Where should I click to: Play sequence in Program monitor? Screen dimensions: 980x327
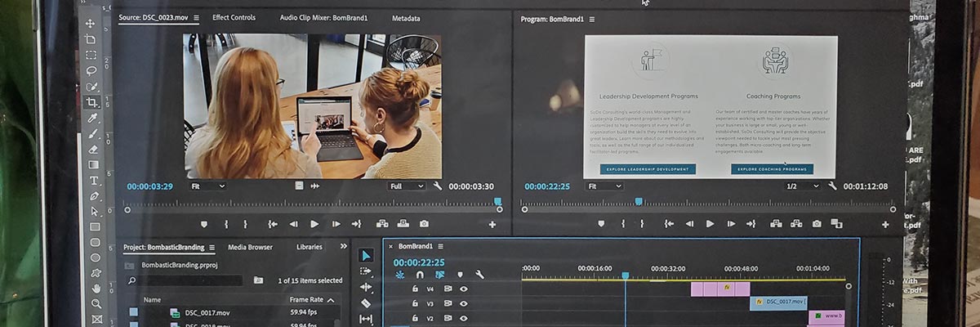[710, 223]
